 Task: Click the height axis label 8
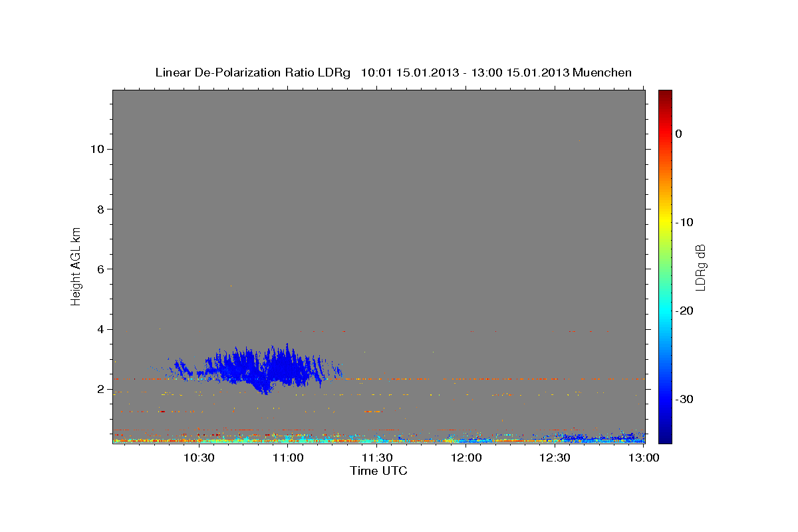[100, 209]
